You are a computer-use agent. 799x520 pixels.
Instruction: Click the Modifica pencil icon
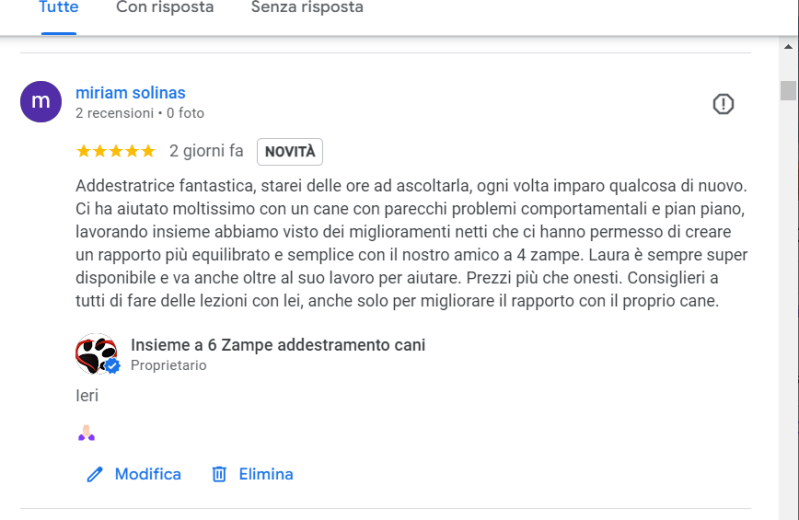coord(95,475)
